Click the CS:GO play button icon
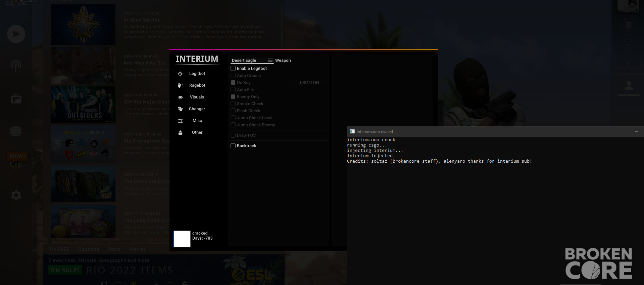This screenshot has width=644, height=285. [x=16, y=34]
